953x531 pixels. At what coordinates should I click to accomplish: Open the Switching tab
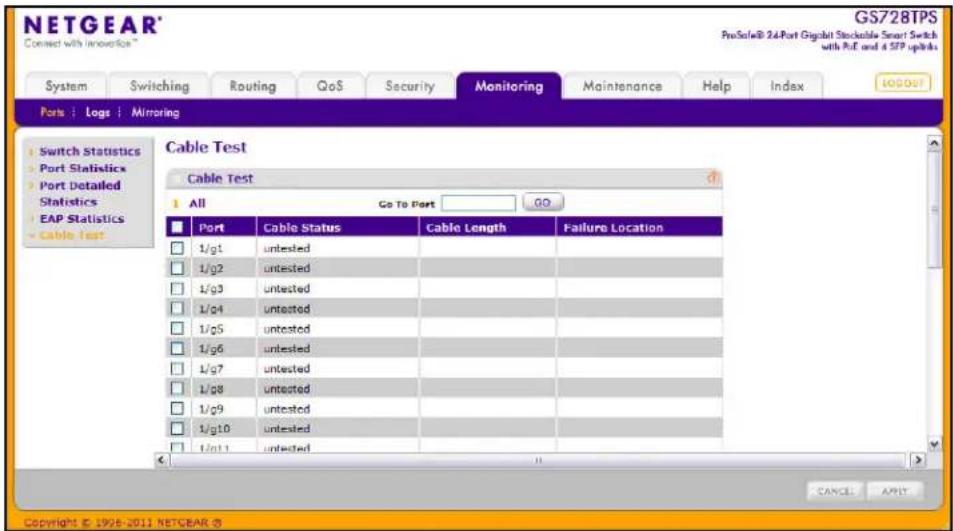point(159,86)
